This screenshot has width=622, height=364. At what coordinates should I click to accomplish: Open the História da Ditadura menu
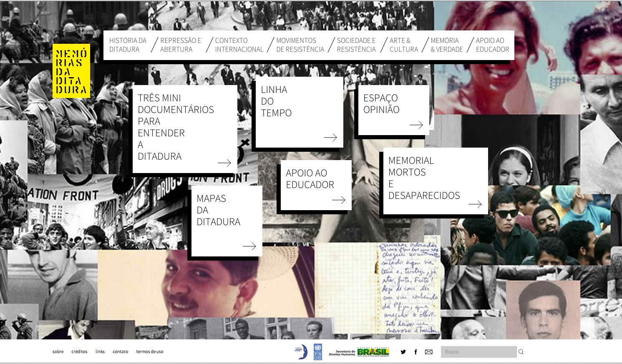tap(128, 45)
